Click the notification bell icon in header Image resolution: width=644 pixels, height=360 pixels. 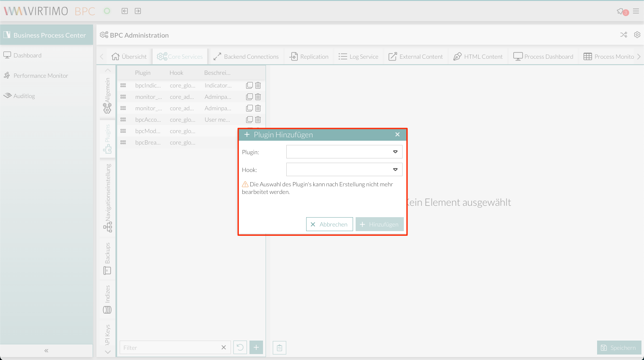pyautogui.click(x=621, y=11)
